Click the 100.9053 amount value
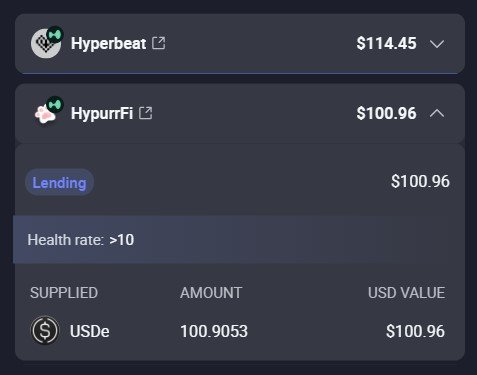This screenshot has width=477, height=375. click(214, 331)
